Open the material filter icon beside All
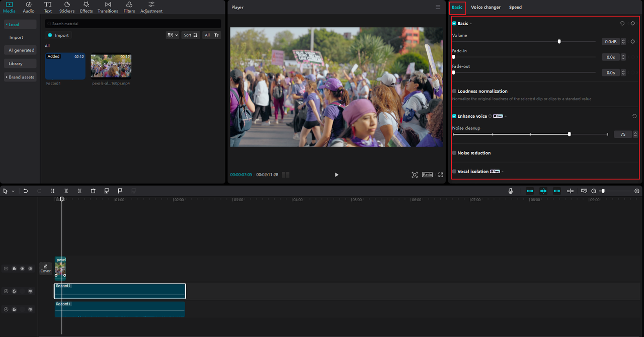The height and width of the screenshot is (337, 644). 216,35
